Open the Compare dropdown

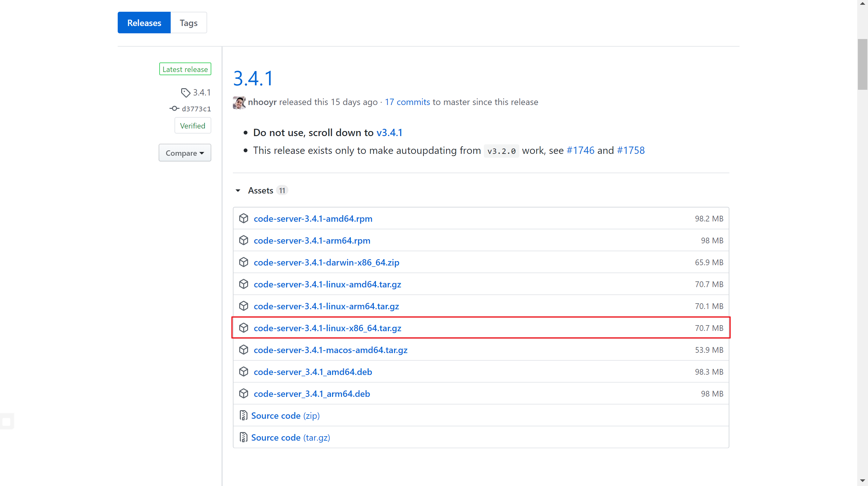click(x=185, y=153)
